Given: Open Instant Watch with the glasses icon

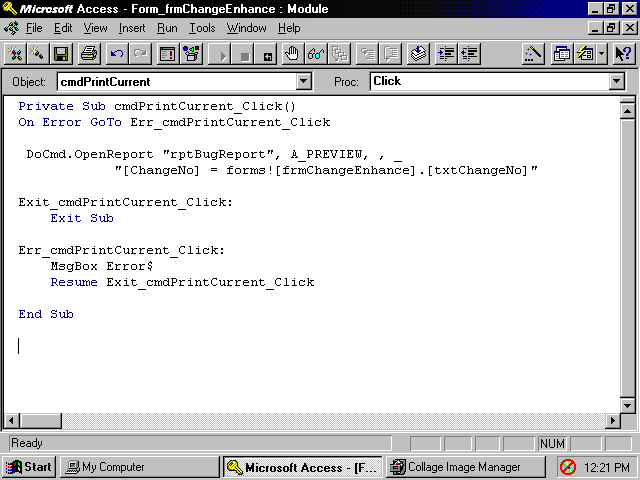Looking at the screenshot, I should click(x=316, y=54).
